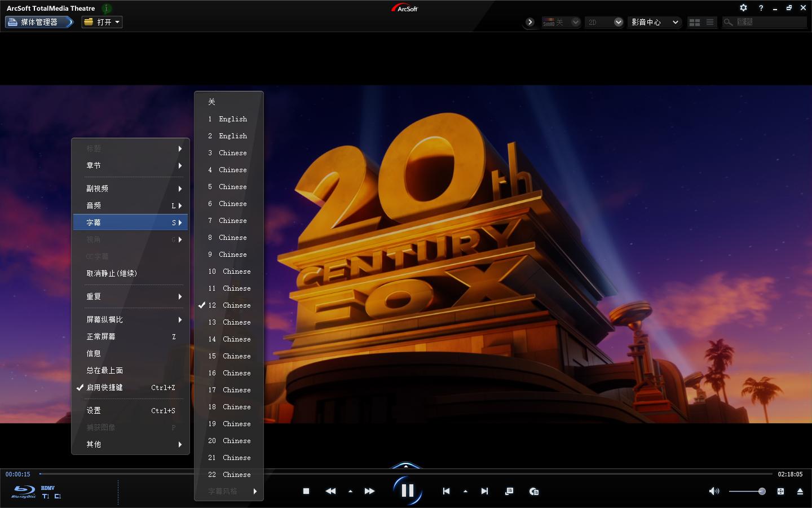Stop playback with the stop button

[306, 491]
